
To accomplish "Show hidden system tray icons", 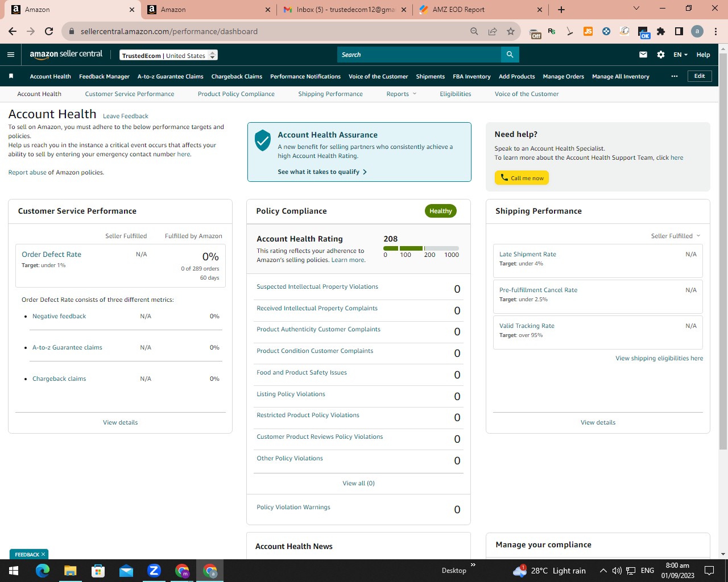I will (x=603, y=571).
